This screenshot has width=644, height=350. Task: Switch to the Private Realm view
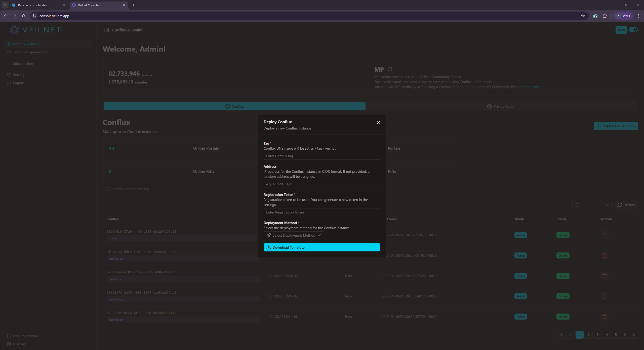501,106
